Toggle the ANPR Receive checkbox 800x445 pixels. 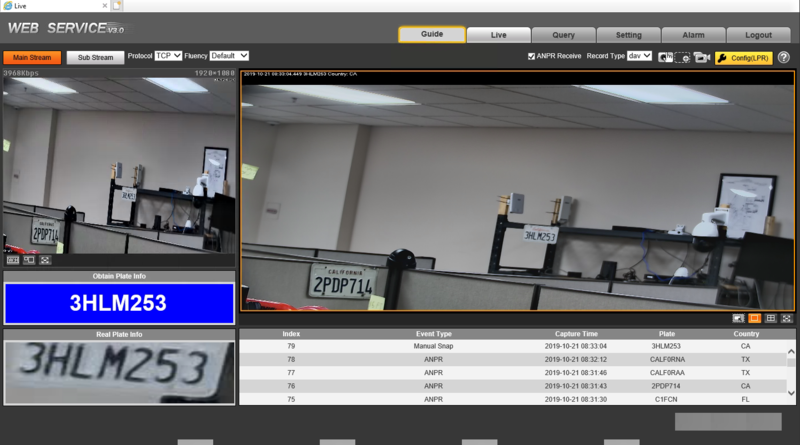(532, 56)
